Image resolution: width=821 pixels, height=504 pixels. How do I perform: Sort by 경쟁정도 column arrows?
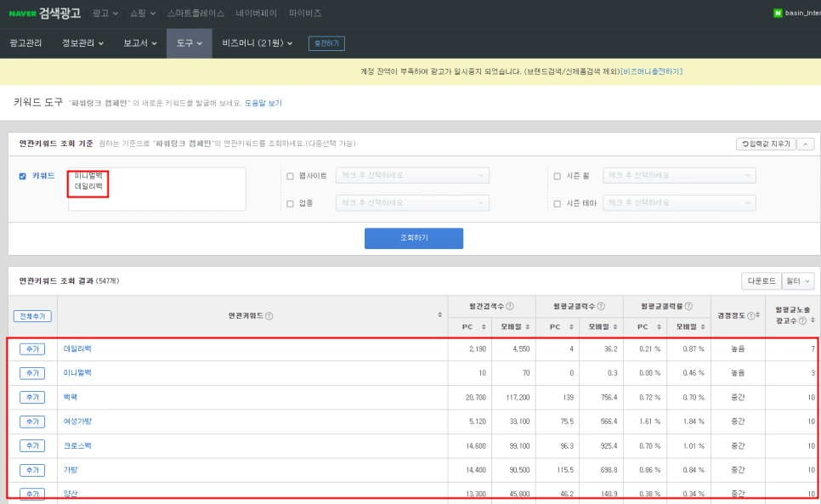click(757, 315)
